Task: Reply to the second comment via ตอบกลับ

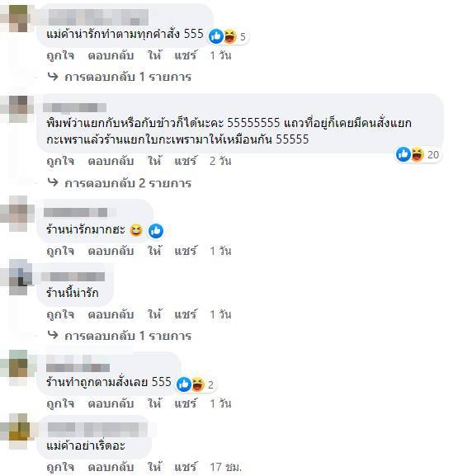Action: click(111, 161)
